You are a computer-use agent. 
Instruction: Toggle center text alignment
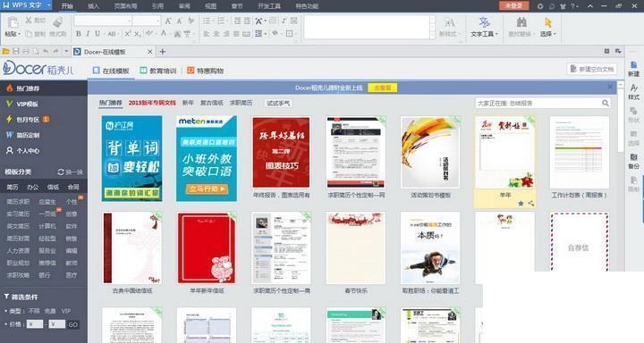(216, 34)
